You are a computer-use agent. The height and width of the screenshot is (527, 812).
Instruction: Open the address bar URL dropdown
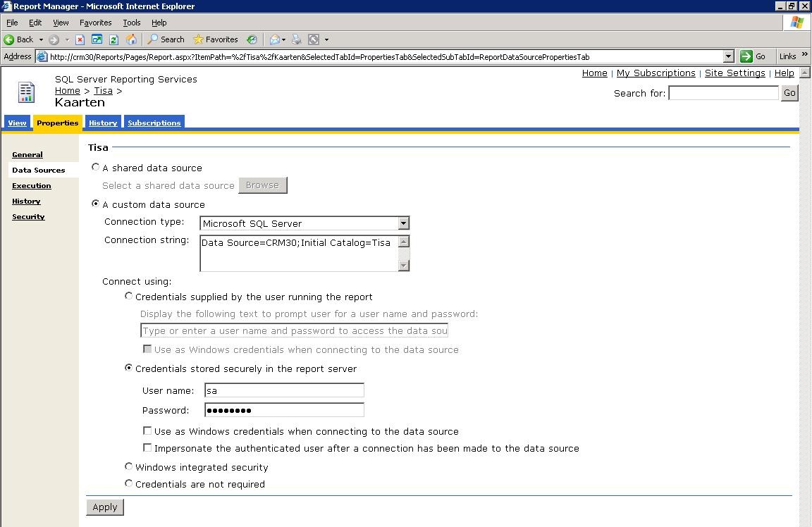pos(729,56)
